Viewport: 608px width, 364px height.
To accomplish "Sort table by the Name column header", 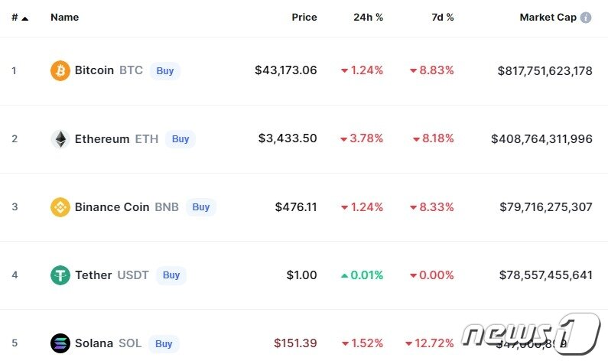I will click(64, 18).
